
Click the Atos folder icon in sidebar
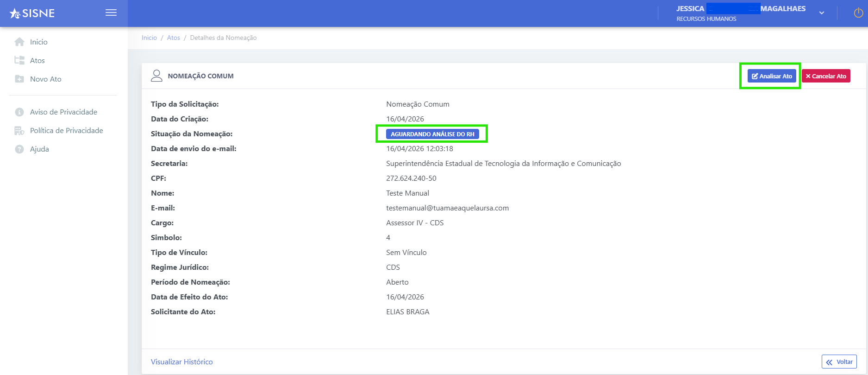point(19,60)
